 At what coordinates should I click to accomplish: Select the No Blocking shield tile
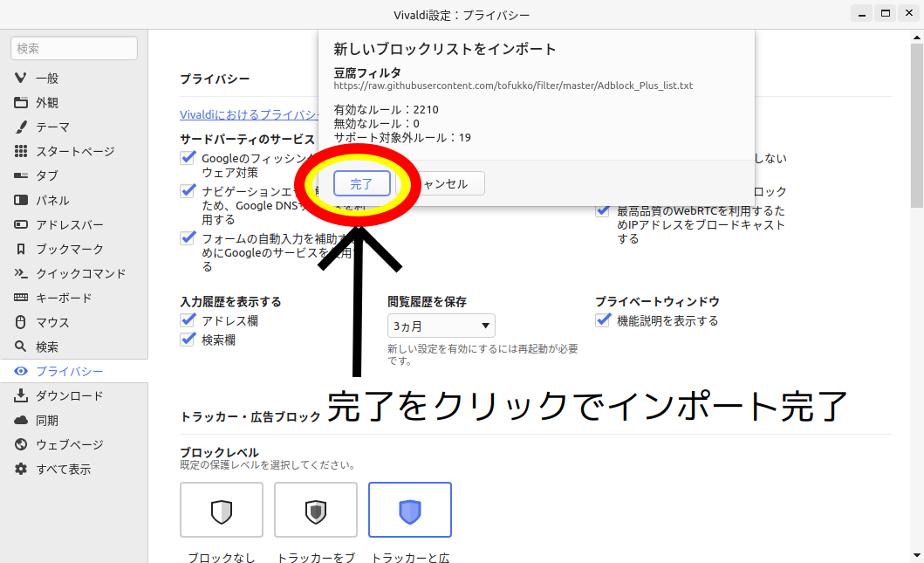pos(222,510)
